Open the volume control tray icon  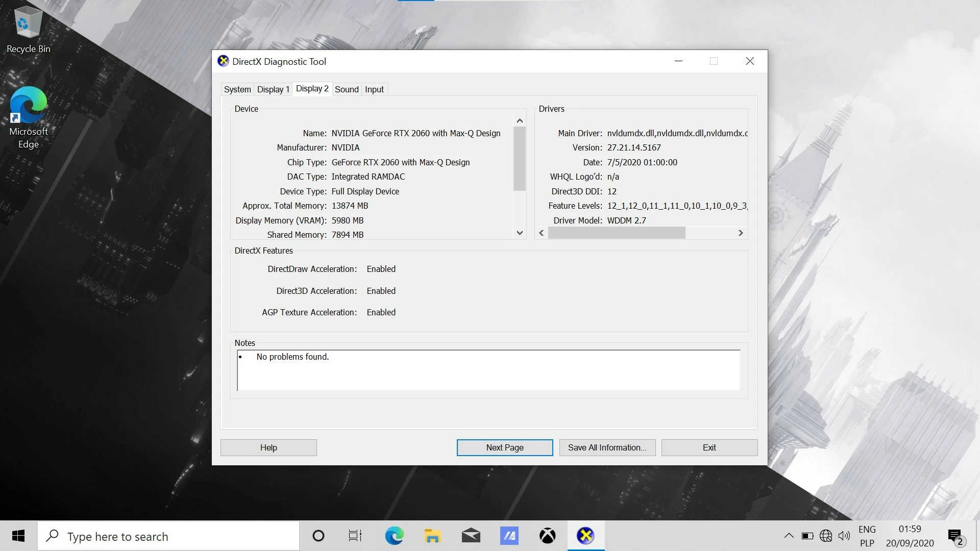844,536
